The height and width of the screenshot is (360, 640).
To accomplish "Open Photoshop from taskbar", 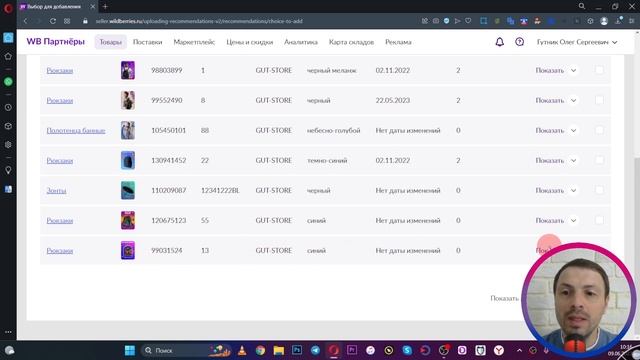I will pos(297,350).
